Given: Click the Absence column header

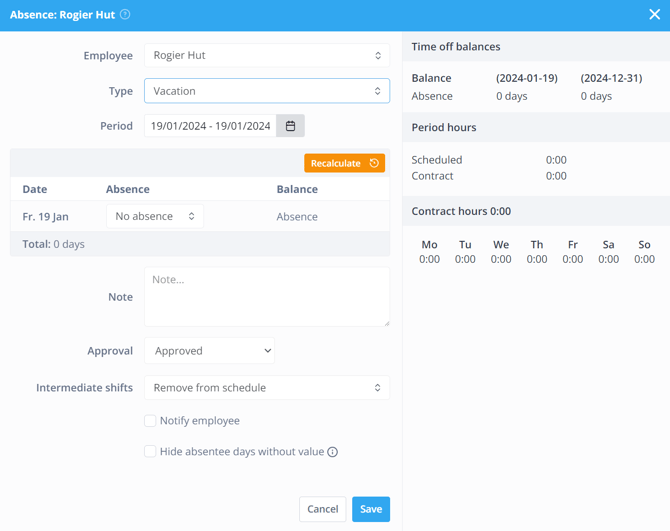Looking at the screenshot, I should coord(128,189).
